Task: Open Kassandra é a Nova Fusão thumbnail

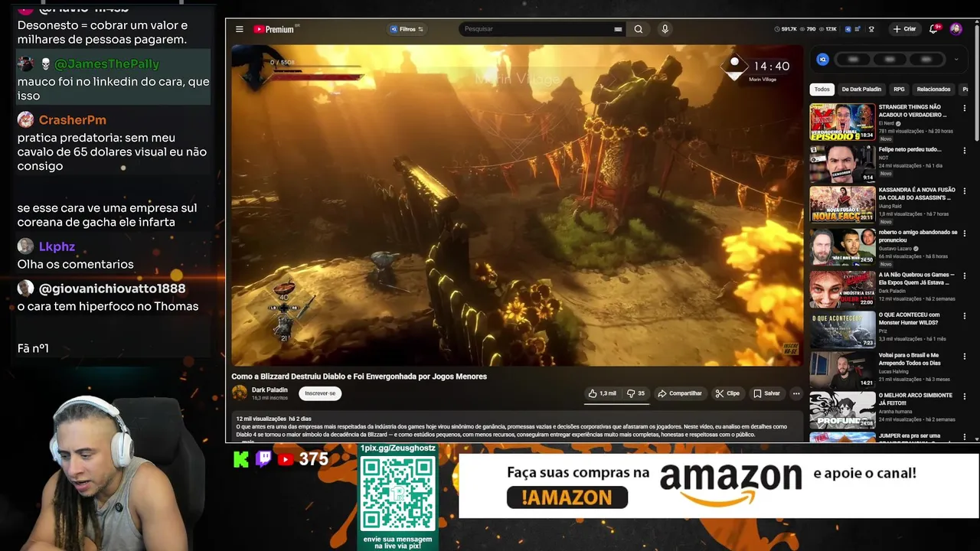Action: (x=842, y=204)
